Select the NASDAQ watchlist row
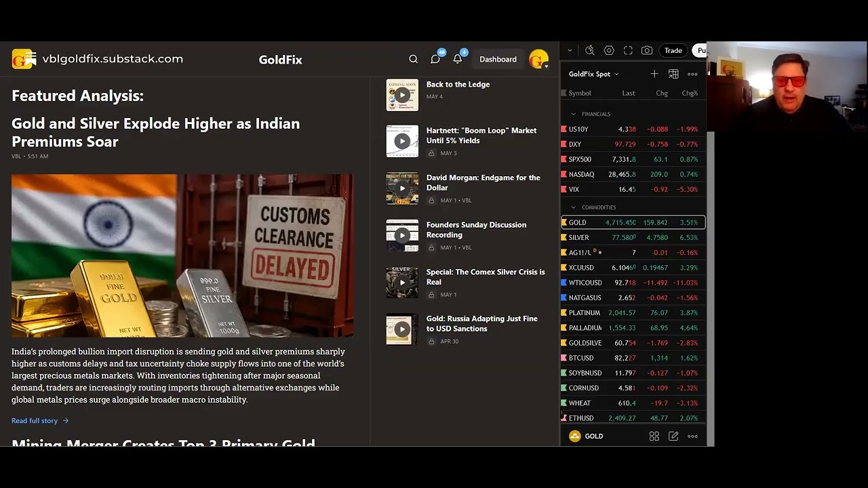Viewport: 868px width, 488px height. [x=633, y=174]
